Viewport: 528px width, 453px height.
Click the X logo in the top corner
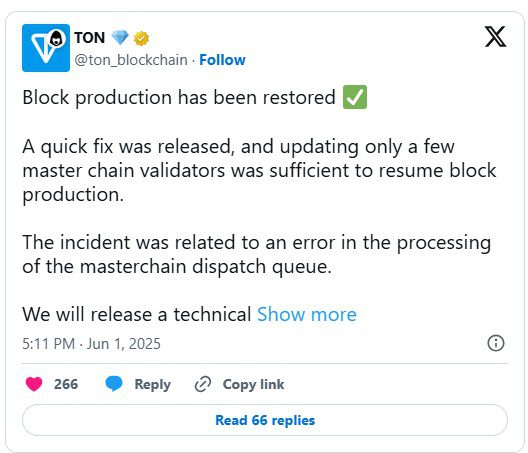point(495,36)
